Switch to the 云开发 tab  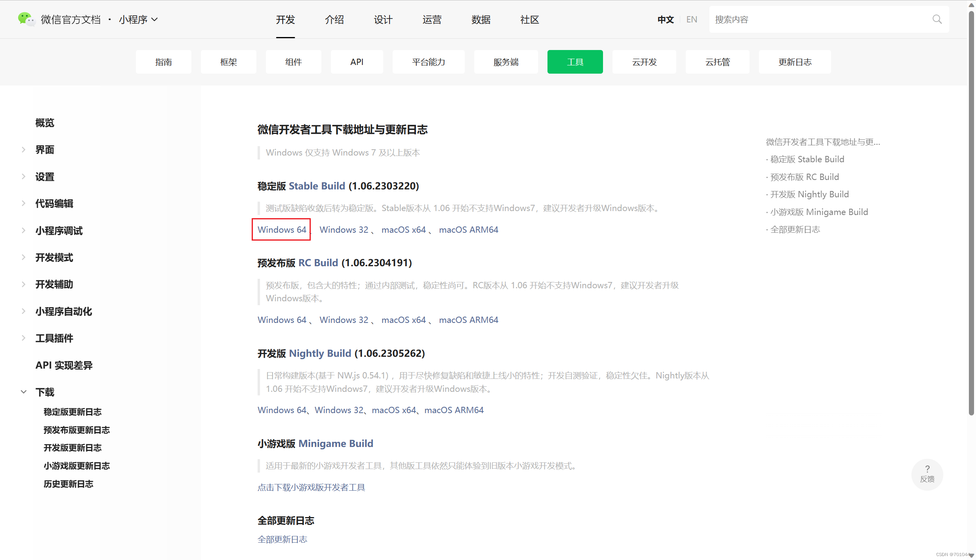(x=644, y=62)
